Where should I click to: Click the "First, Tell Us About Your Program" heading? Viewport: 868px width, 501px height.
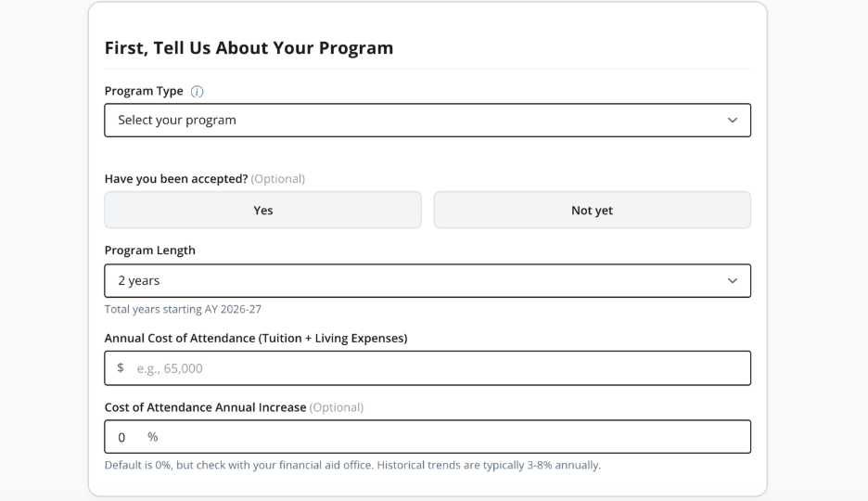point(249,48)
